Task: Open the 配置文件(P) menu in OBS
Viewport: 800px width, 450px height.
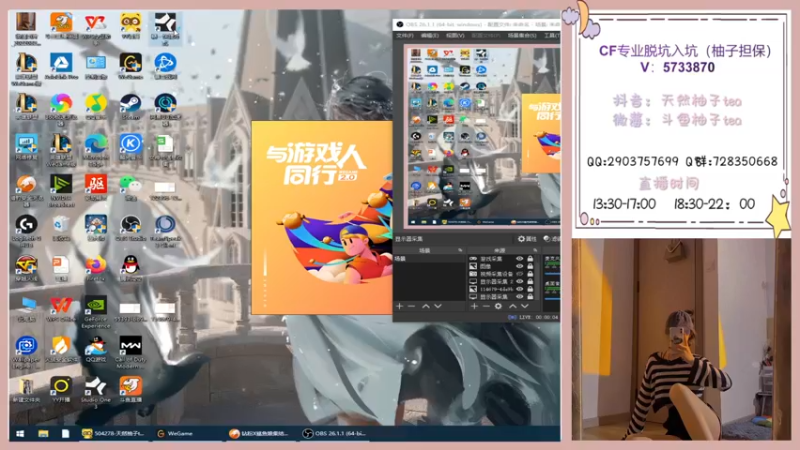Action: click(x=486, y=35)
